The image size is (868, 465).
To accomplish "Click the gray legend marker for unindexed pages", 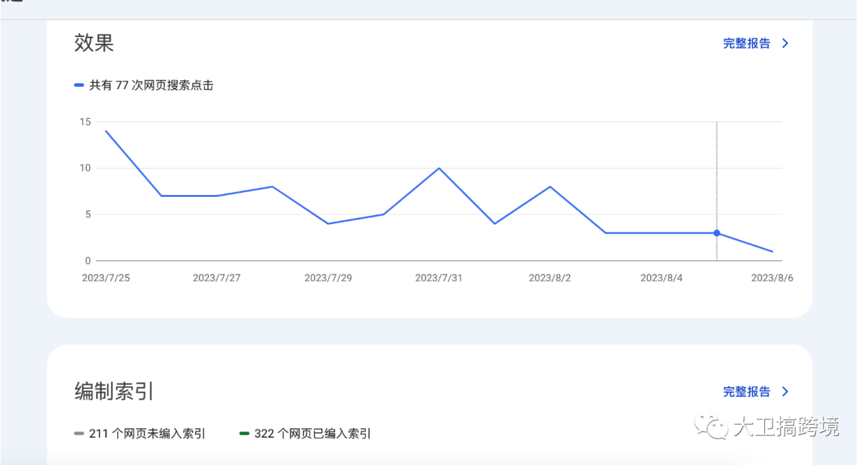I will tap(78, 433).
